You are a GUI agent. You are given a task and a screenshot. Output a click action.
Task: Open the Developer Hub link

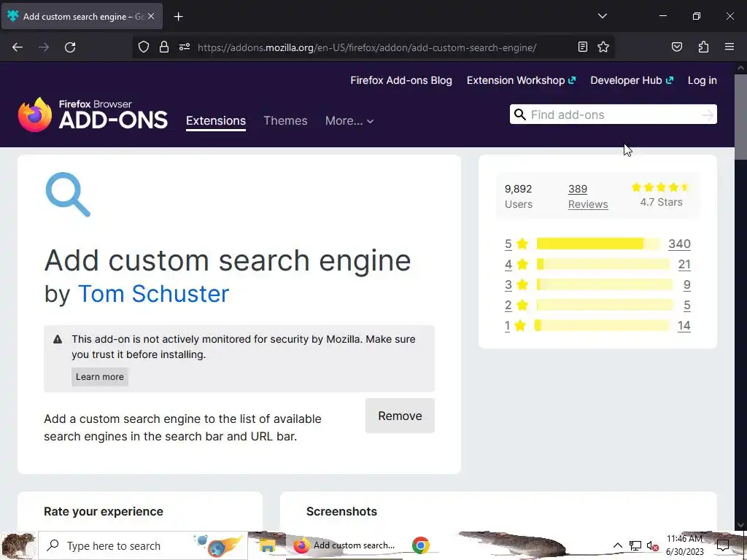pos(632,80)
